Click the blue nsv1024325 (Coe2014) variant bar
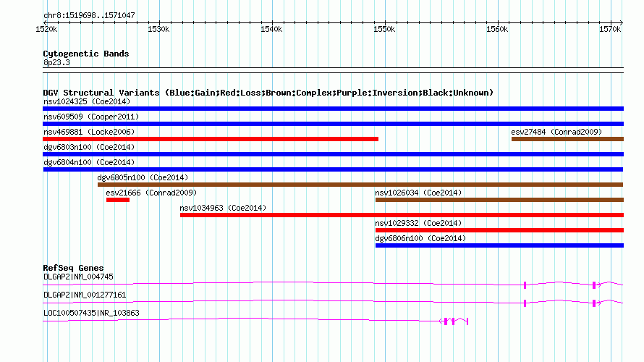Viewport: 644px width, 362px height. (333, 109)
